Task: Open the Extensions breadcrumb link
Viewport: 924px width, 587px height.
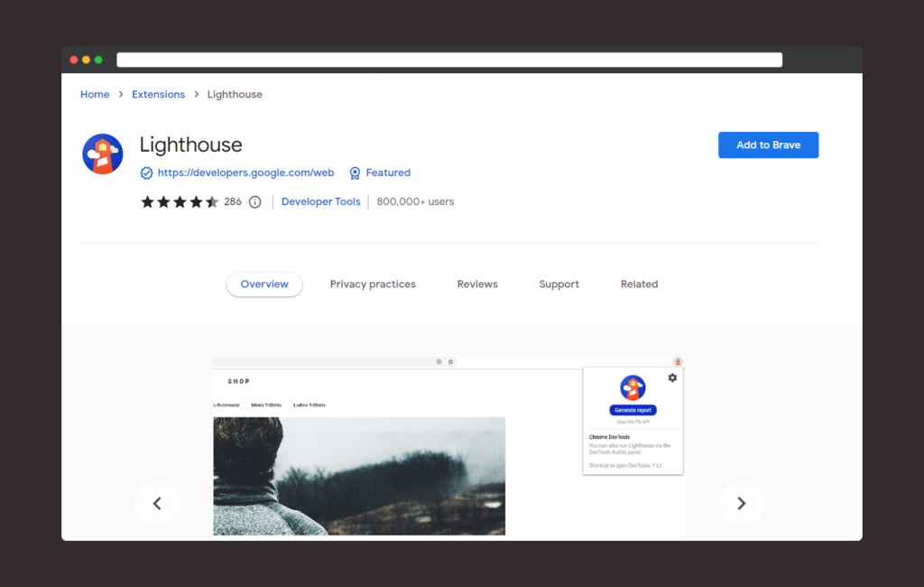Action: click(x=159, y=95)
